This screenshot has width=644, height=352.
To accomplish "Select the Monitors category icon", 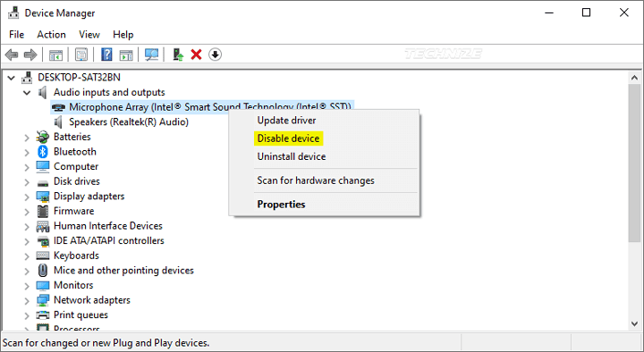I will (43, 285).
